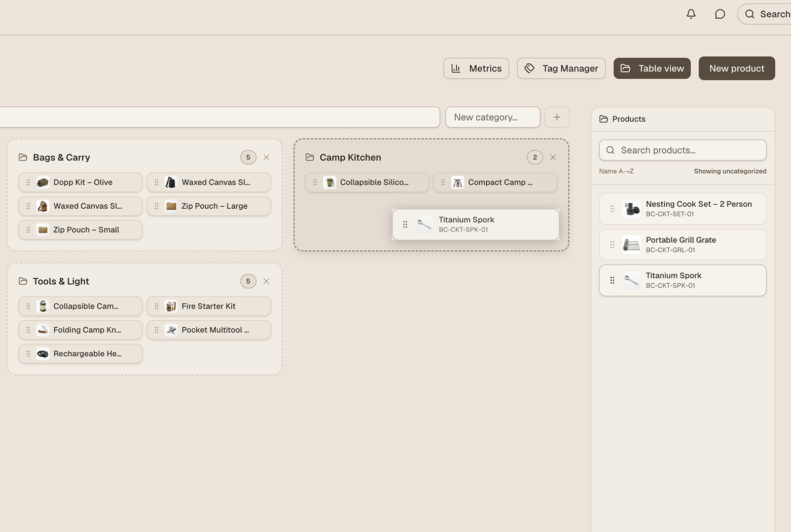791x532 pixels.
Task: Click the Collapsible Cam... drag handle
Action: (28, 306)
